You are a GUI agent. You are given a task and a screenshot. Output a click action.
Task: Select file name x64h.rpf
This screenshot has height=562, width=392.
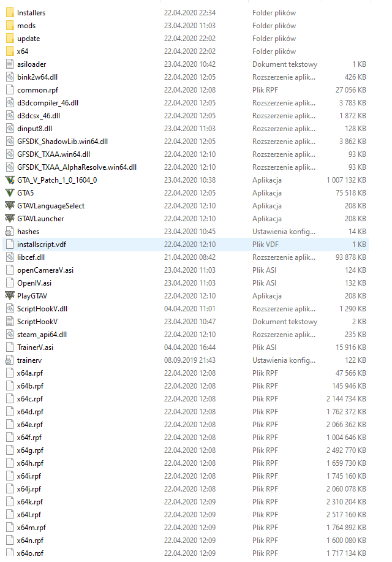pyautogui.click(x=30, y=463)
